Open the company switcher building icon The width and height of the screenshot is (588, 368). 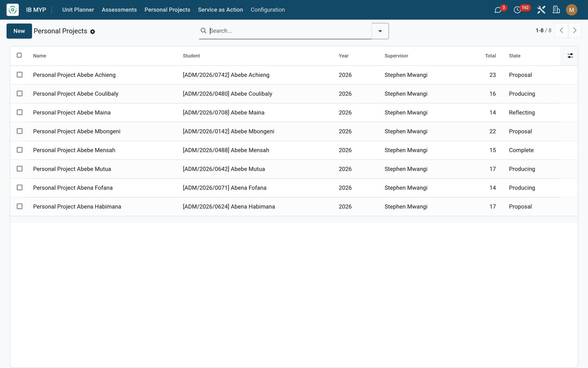coord(556,10)
